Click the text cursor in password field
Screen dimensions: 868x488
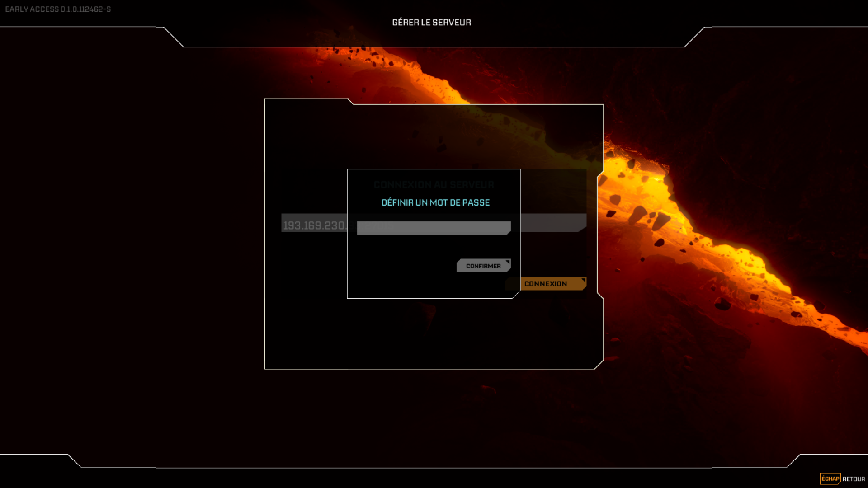point(439,225)
